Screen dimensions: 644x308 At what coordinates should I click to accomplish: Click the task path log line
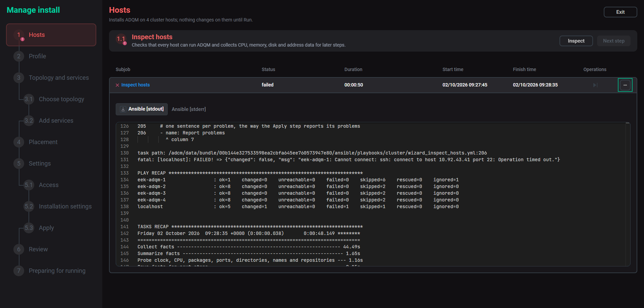(x=312, y=153)
